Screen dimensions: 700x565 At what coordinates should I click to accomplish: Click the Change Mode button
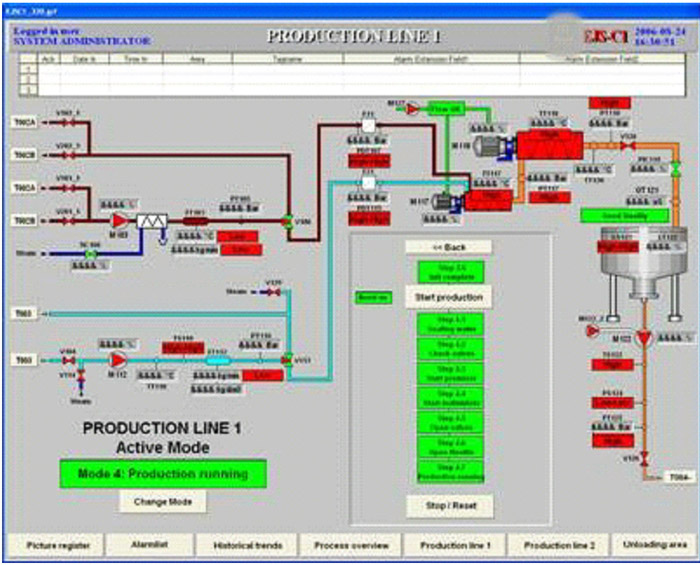coord(163,502)
